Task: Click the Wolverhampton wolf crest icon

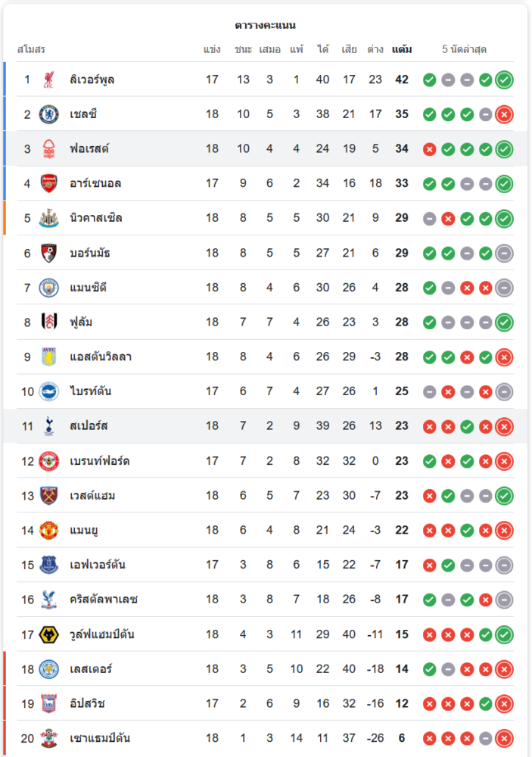Action: (x=49, y=634)
